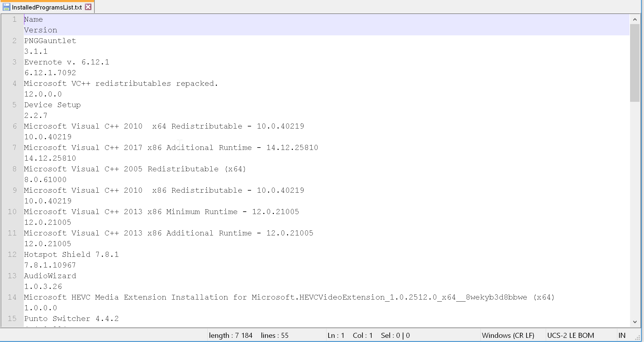The width and height of the screenshot is (644, 342).
Task: Click on the AudioWizard entry text
Action: tap(50, 276)
